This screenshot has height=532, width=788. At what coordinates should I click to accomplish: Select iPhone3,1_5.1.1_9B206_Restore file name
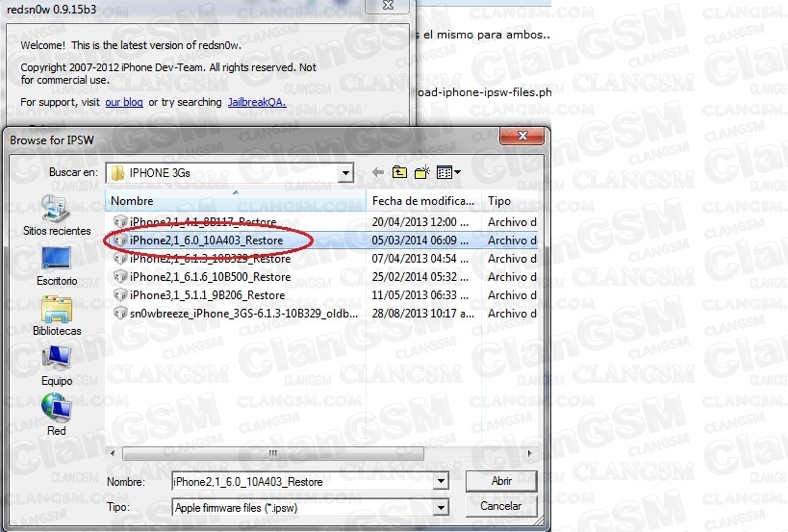(x=207, y=295)
